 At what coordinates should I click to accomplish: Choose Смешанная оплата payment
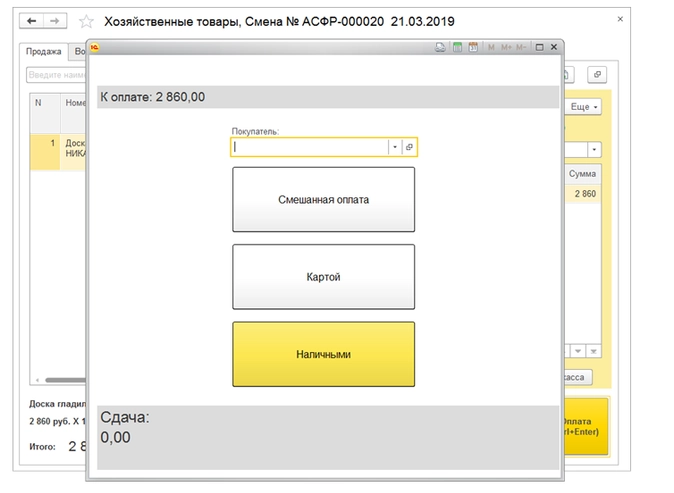pyautogui.click(x=324, y=200)
